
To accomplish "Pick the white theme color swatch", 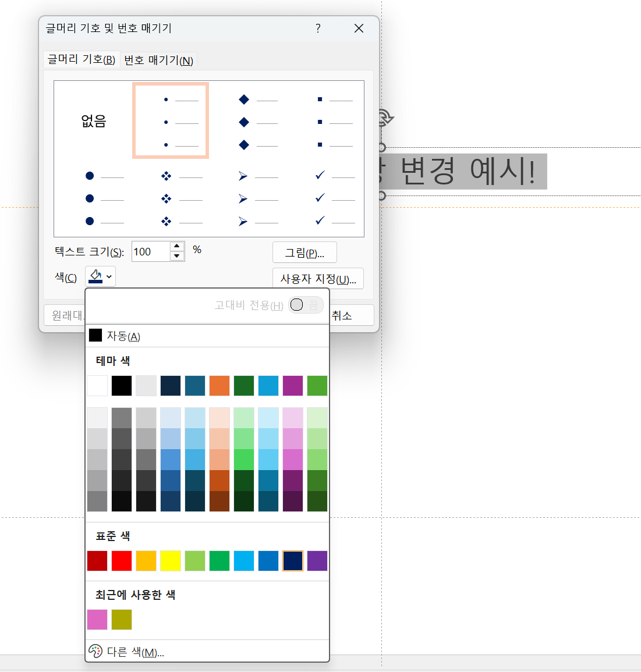I will [97, 386].
